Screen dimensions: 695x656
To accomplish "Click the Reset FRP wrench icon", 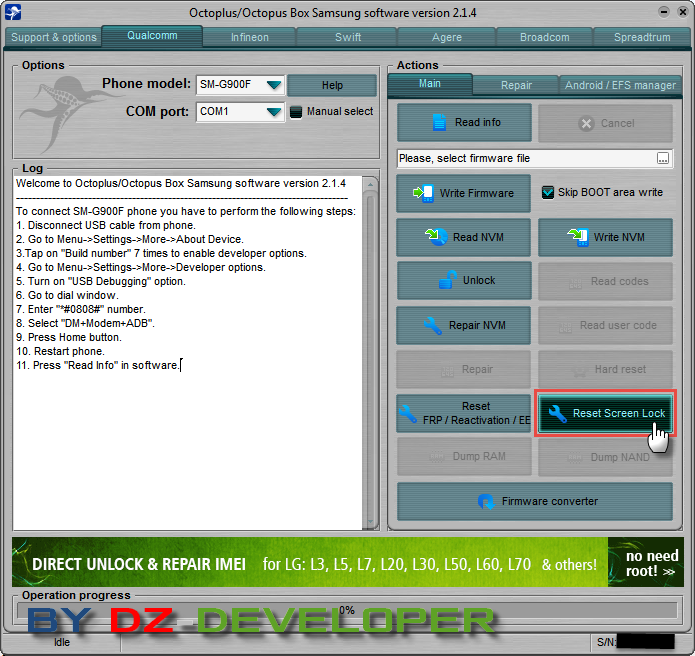I will click(407, 414).
